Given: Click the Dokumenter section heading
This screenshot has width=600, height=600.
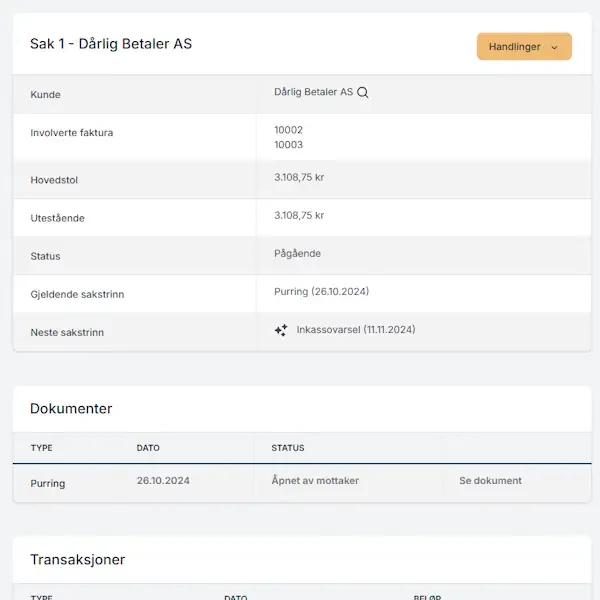Looking at the screenshot, I should 71,409.
